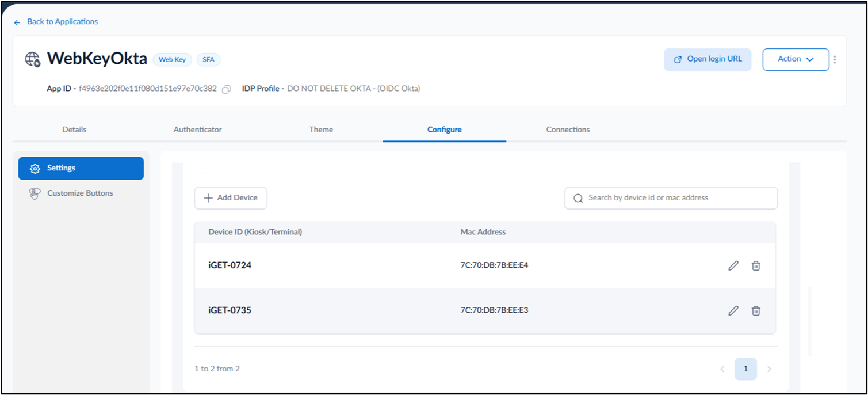
Task: Open the Authenticator tab
Action: 197,130
